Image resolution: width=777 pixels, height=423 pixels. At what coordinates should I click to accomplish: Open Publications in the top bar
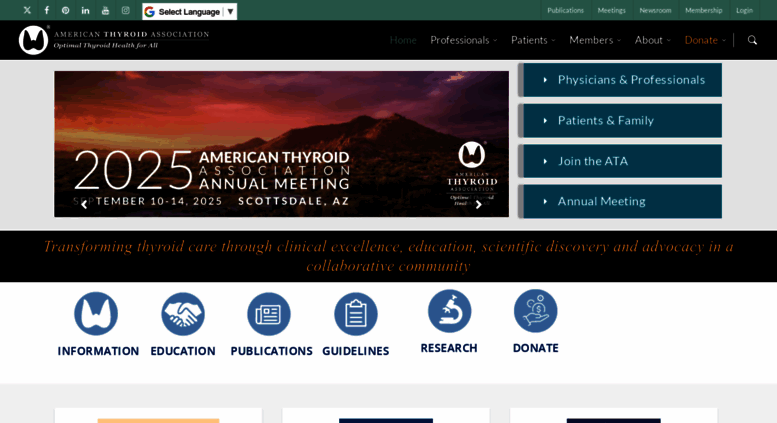pos(565,10)
